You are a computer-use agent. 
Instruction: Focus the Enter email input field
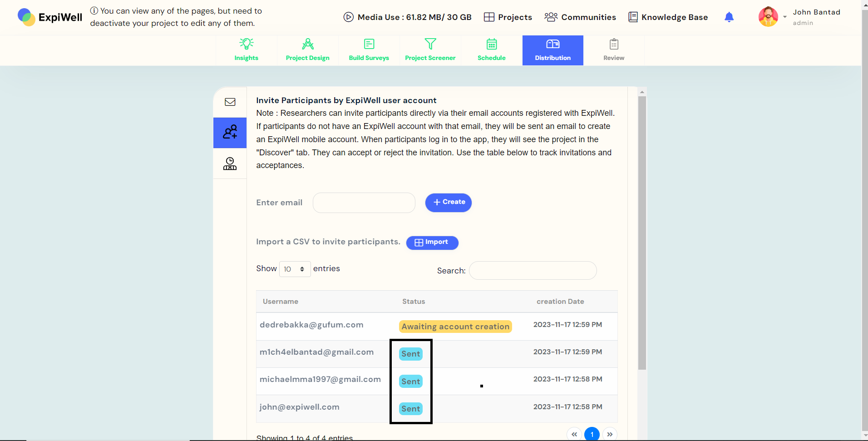tap(364, 203)
